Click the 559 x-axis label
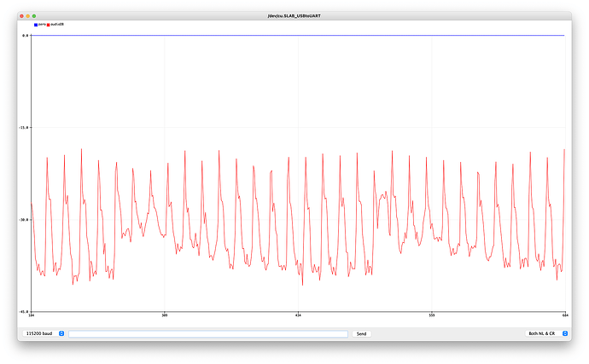589x364 pixels. click(x=432, y=315)
